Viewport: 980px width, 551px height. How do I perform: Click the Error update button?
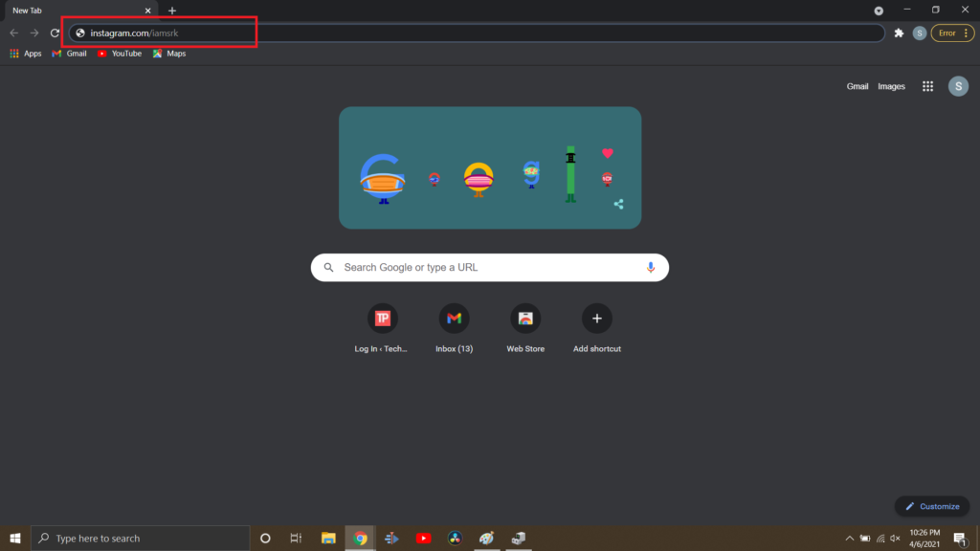coord(952,33)
